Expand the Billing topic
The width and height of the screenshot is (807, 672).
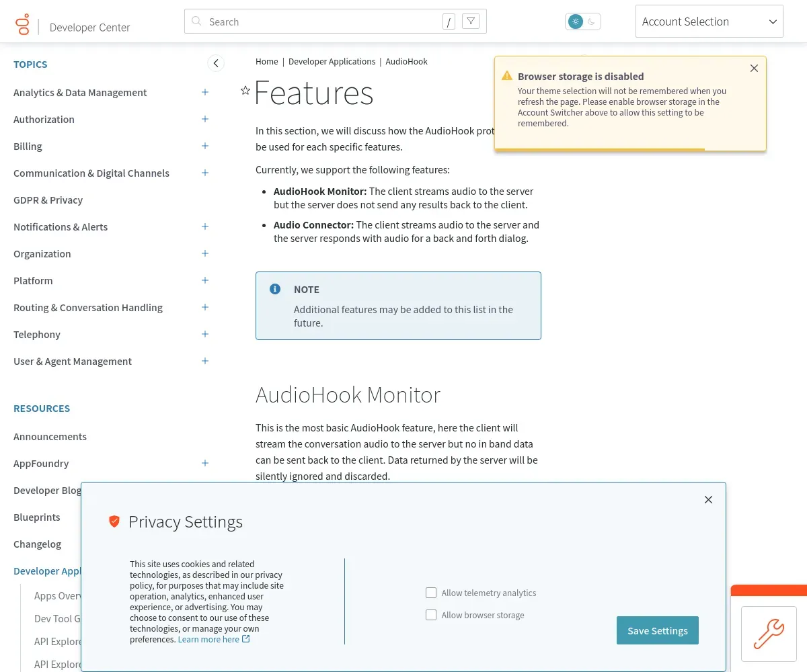(x=205, y=146)
